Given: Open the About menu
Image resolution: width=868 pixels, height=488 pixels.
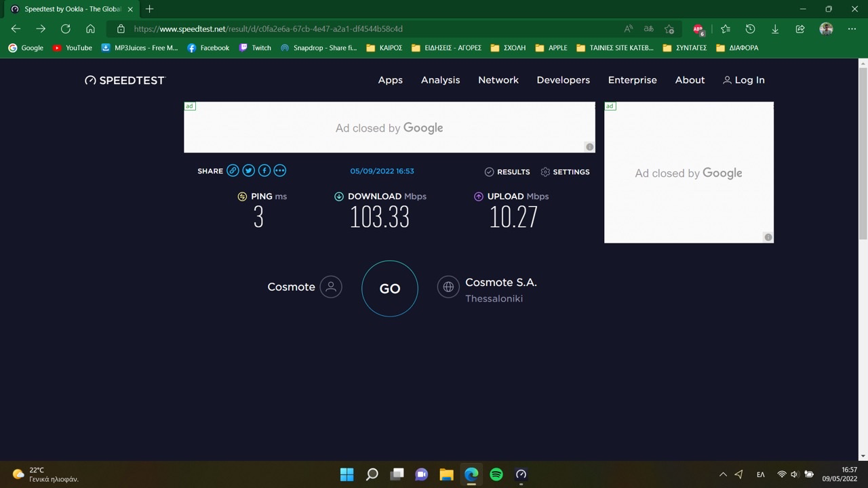Looking at the screenshot, I should tap(690, 80).
